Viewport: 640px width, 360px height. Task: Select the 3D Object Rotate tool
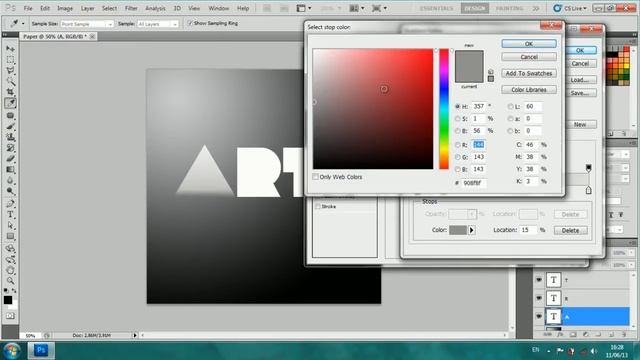pos(10,248)
